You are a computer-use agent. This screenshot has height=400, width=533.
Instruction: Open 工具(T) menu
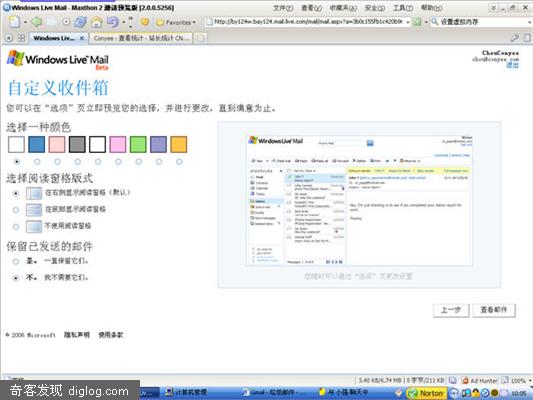(x=403, y=8)
